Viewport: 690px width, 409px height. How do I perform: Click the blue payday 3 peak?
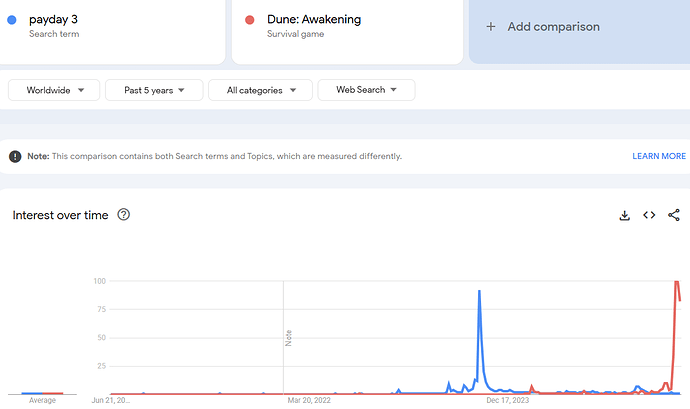pos(479,291)
